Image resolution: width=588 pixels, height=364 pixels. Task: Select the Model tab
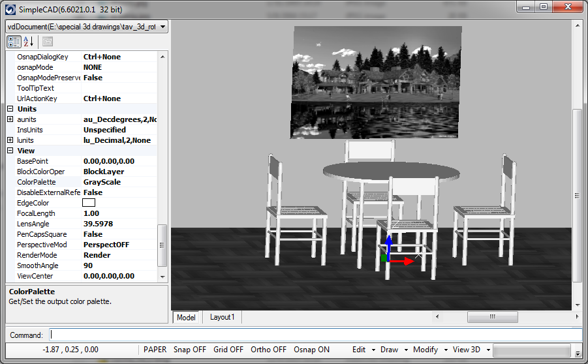pyautogui.click(x=186, y=317)
